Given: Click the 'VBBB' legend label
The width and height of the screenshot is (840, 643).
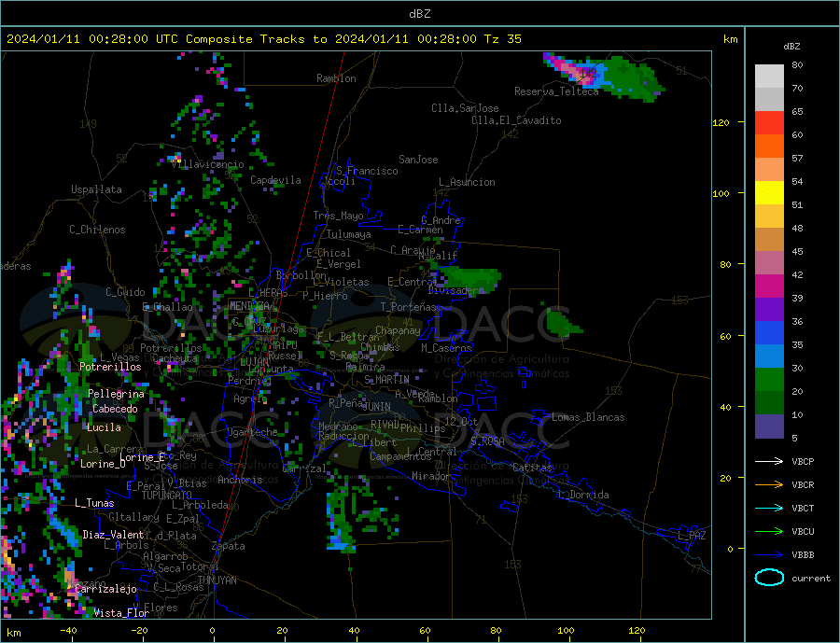Looking at the screenshot, I should pos(803,554).
